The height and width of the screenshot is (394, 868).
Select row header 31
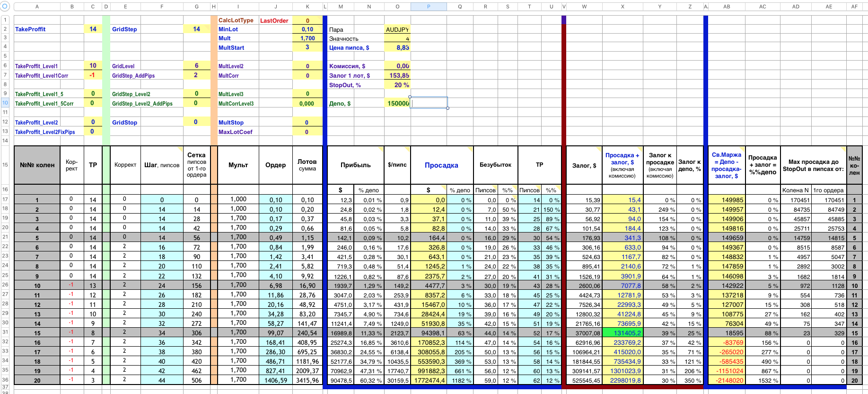click(x=5, y=332)
